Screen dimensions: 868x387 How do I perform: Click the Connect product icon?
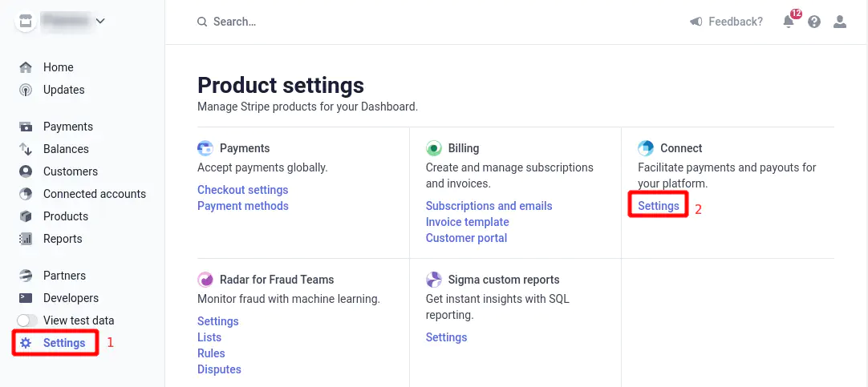[x=646, y=148]
